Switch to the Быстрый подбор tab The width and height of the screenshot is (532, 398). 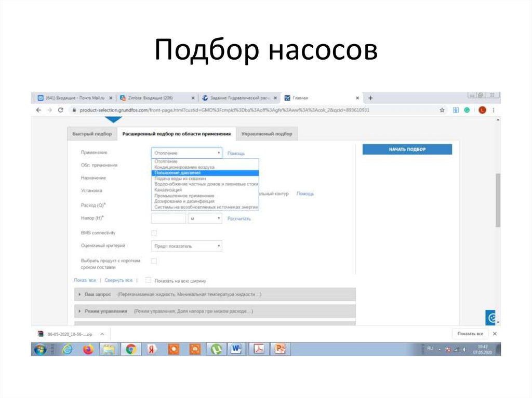[x=92, y=133]
